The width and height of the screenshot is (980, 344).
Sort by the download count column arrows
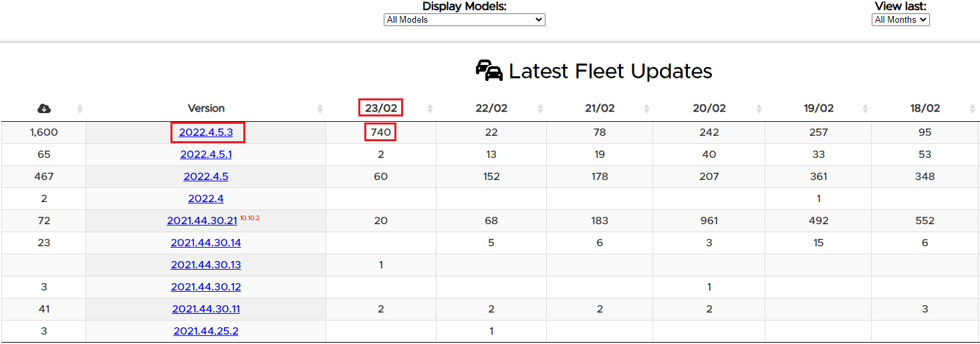click(x=80, y=108)
